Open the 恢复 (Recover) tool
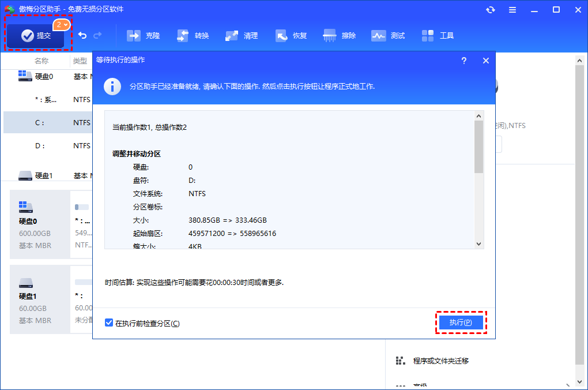 291,35
